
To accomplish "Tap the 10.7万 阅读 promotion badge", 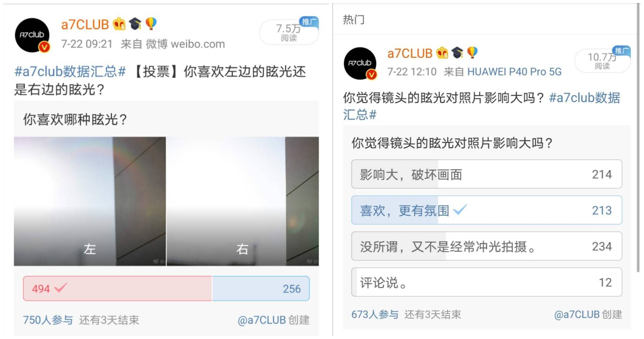I will (603, 60).
